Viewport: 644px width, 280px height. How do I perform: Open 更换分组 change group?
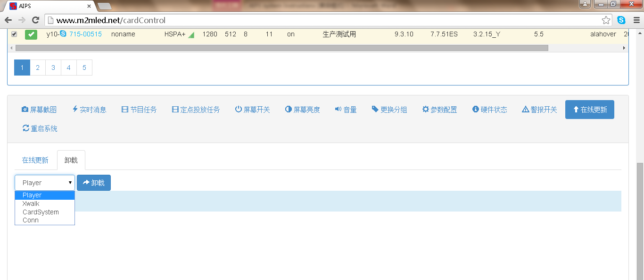coord(389,110)
